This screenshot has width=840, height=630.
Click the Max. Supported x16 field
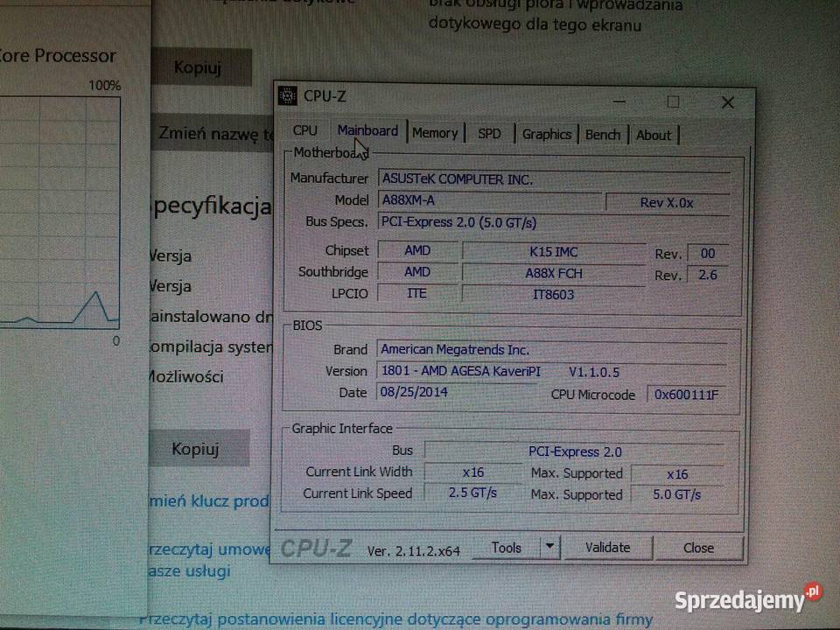tap(677, 474)
